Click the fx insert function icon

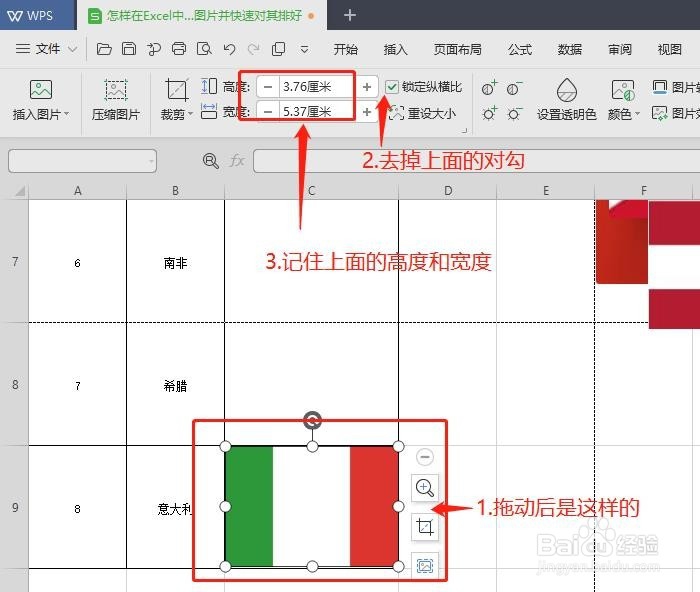pyautogui.click(x=237, y=161)
